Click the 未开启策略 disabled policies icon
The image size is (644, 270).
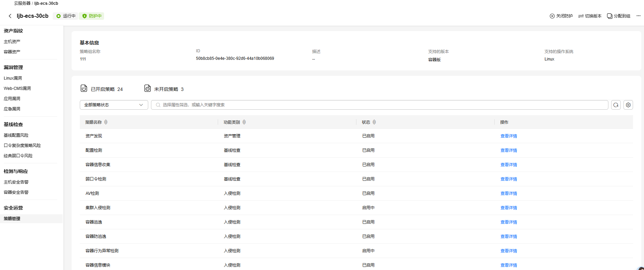click(x=147, y=89)
